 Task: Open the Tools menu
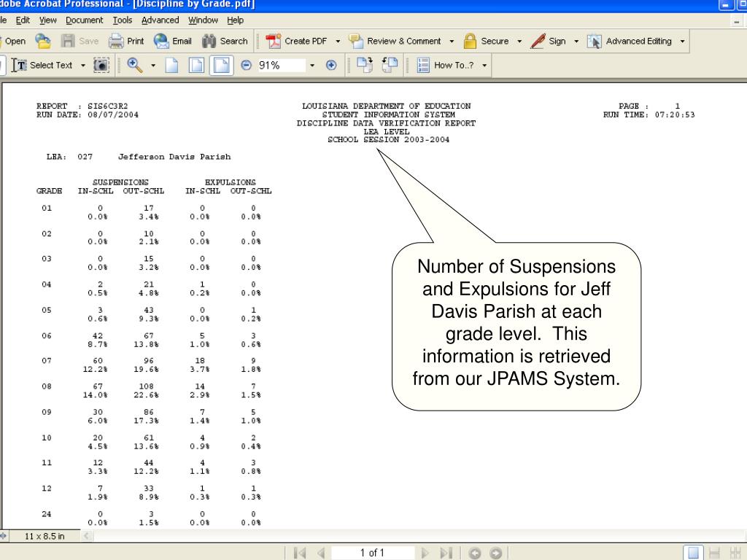click(123, 20)
